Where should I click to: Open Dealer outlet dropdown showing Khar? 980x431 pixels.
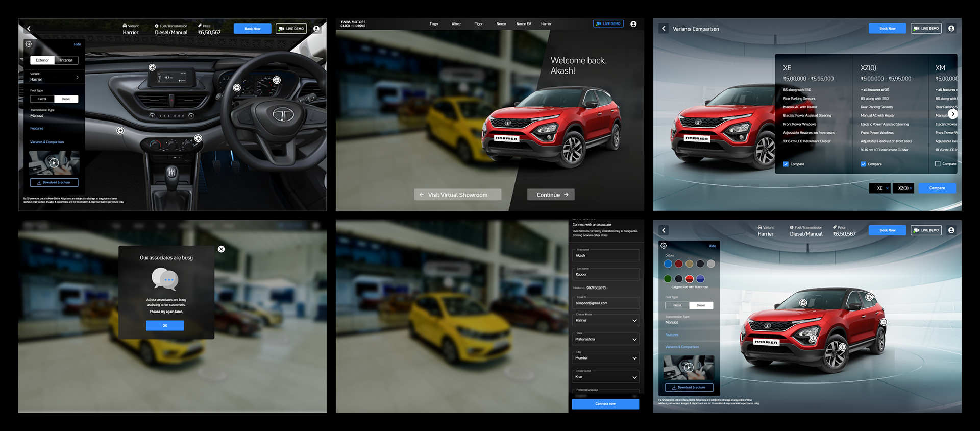(x=606, y=377)
